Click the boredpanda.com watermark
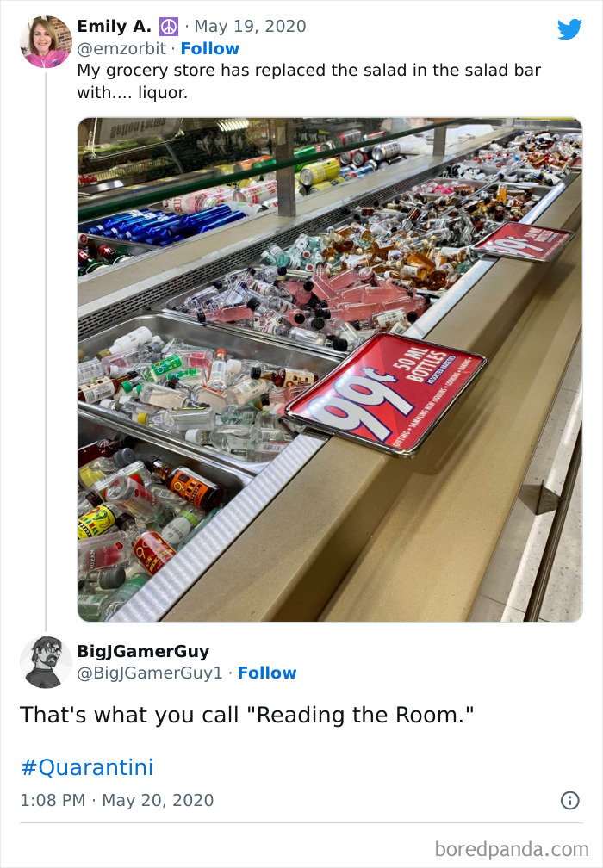The width and height of the screenshot is (603, 868). (x=512, y=849)
